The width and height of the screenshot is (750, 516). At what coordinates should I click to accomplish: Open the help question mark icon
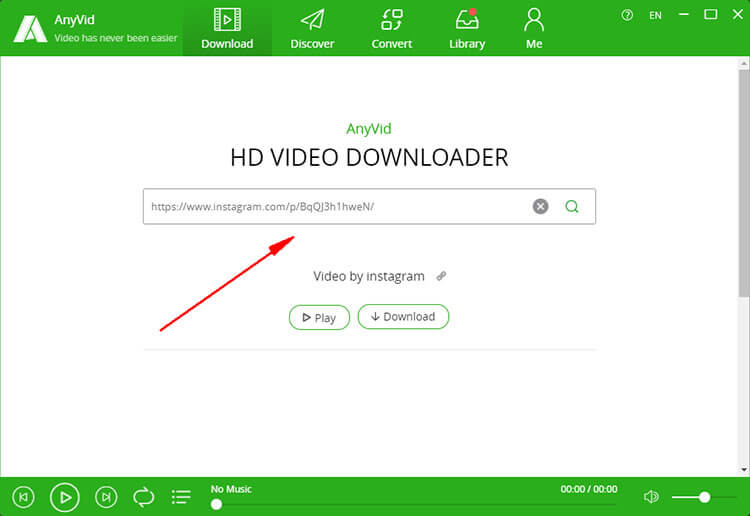[x=627, y=15]
